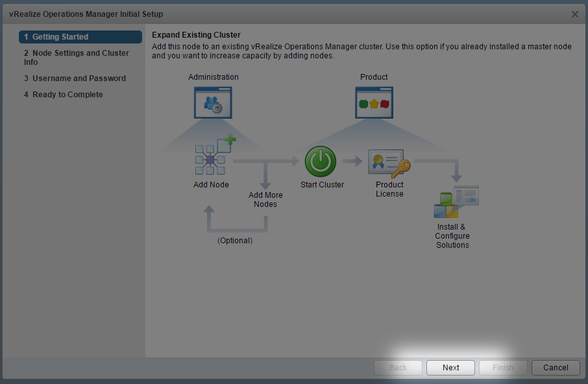Click the Start Cluster label
The image size is (588, 384).
pyautogui.click(x=322, y=185)
